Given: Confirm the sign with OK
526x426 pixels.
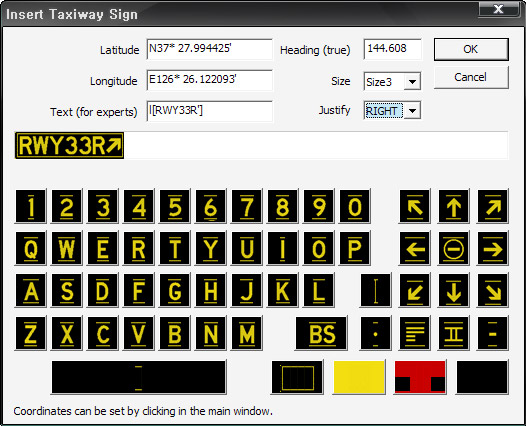Looking at the screenshot, I should 471,49.
